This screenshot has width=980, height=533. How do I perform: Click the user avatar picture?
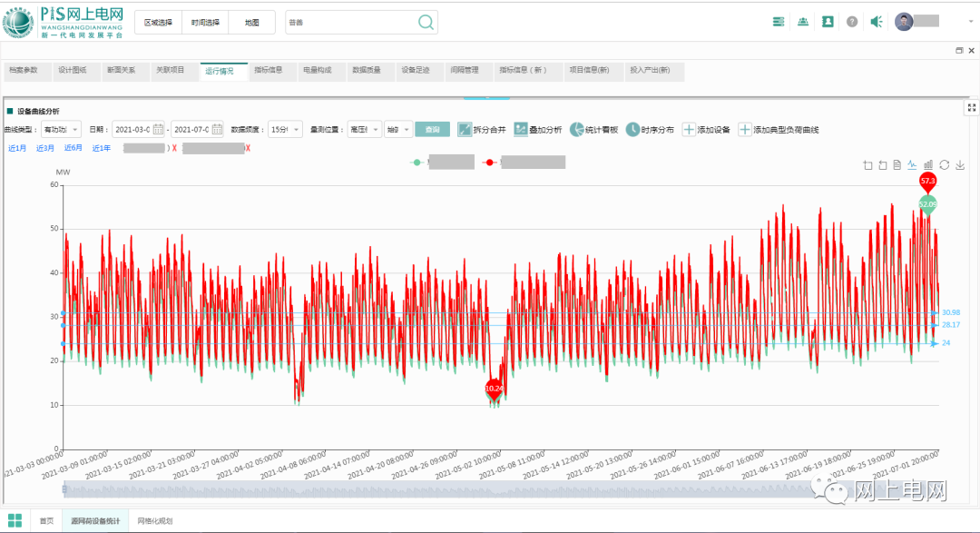coord(904,22)
